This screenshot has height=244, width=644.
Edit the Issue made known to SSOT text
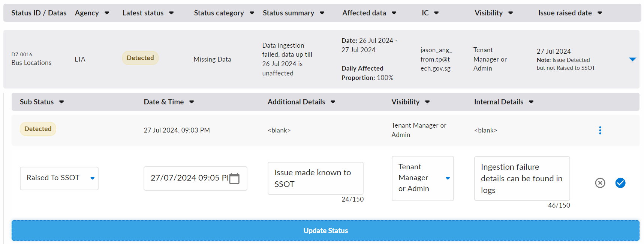(x=316, y=178)
